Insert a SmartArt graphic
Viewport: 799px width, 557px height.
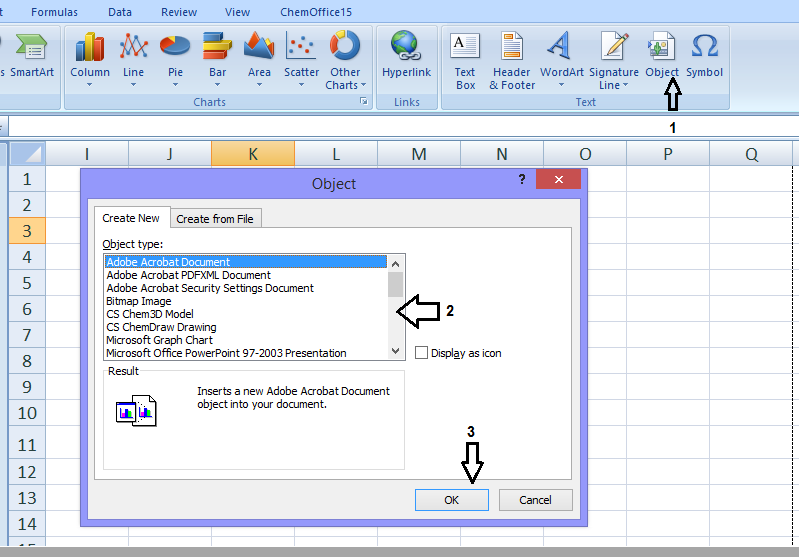(32, 55)
